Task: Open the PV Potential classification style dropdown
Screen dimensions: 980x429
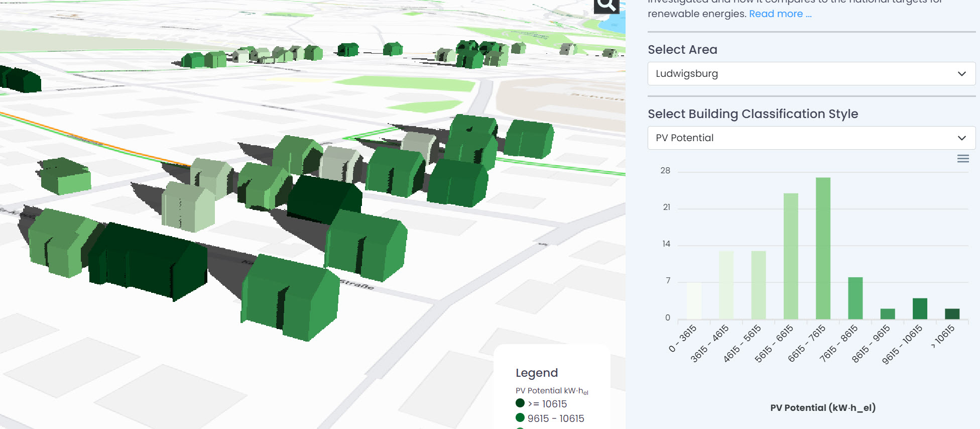Action: pos(811,138)
